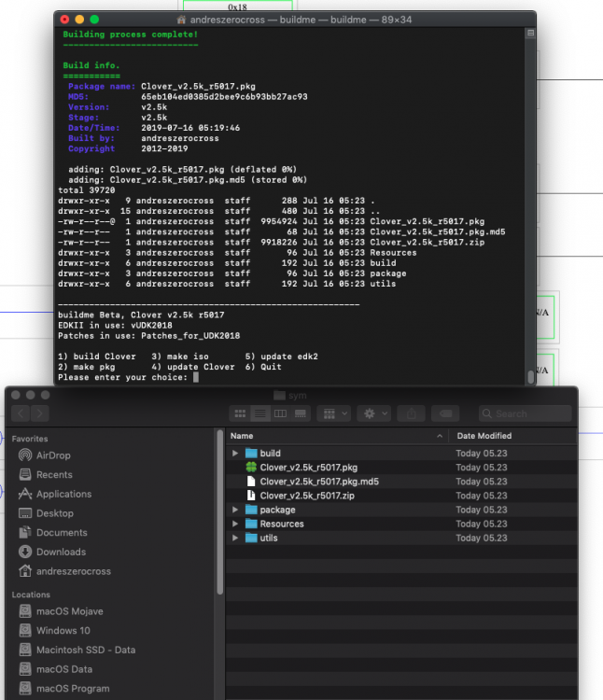The image size is (603, 700).
Task: Select the package folder row
Action: (401, 510)
